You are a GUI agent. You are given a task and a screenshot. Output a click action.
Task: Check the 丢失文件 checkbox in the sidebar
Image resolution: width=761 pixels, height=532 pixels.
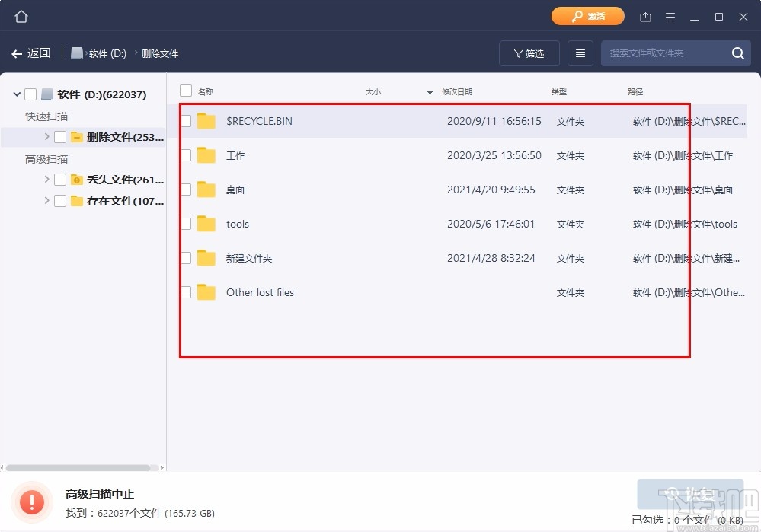(62, 181)
